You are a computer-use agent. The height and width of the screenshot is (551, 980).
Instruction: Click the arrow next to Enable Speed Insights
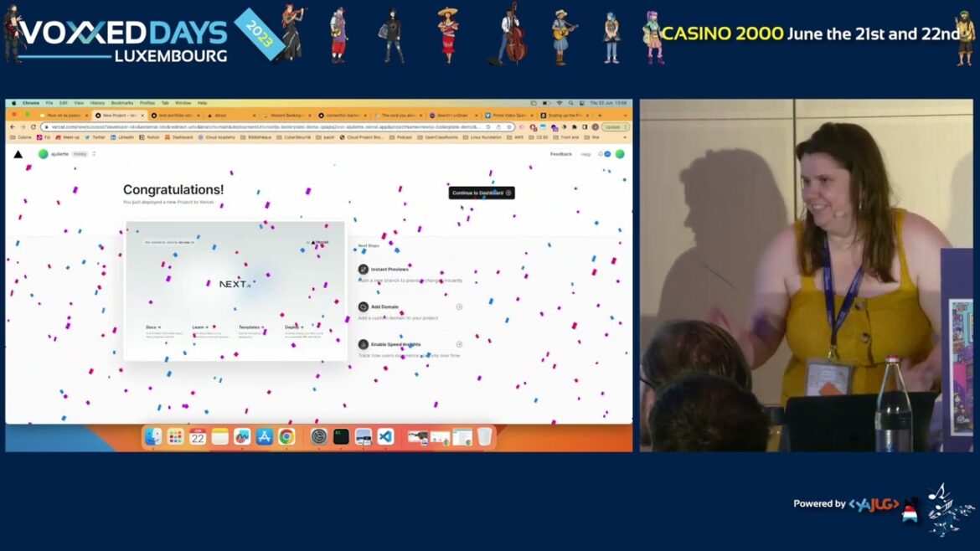pyautogui.click(x=459, y=344)
